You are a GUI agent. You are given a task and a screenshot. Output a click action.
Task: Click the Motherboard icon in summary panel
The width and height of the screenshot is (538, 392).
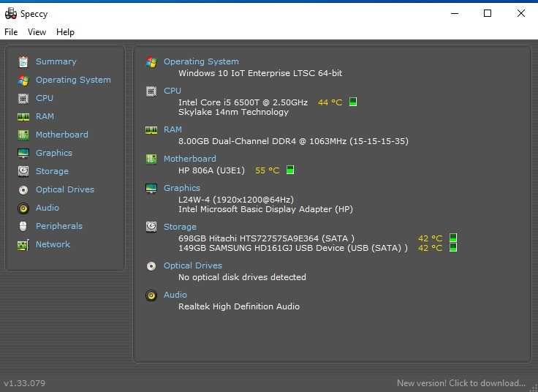coord(151,159)
